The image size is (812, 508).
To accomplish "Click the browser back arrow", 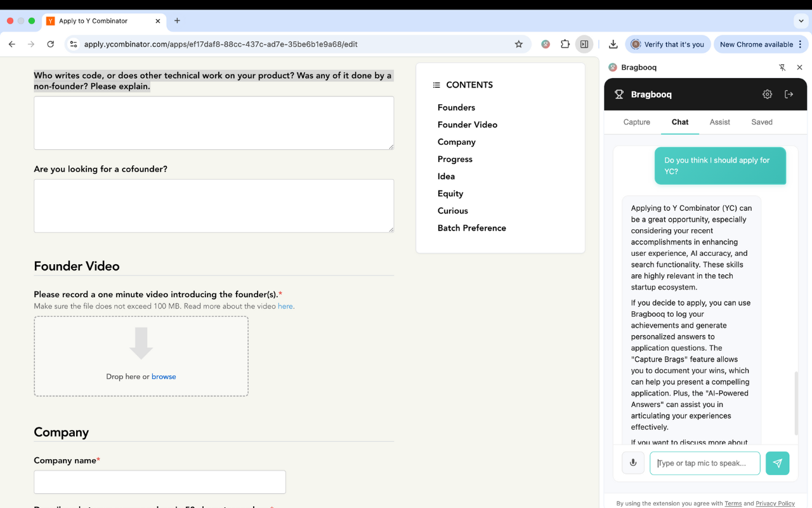I will [12, 44].
